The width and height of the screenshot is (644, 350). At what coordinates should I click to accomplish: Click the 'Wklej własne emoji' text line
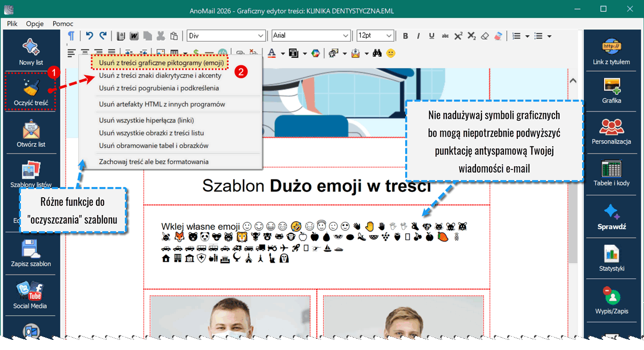(200, 227)
